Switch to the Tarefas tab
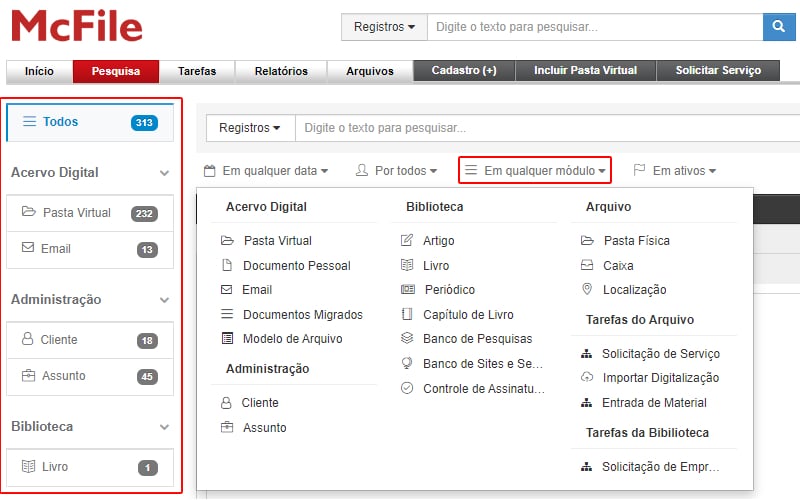The height and width of the screenshot is (500, 800). [x=196, y=71]
